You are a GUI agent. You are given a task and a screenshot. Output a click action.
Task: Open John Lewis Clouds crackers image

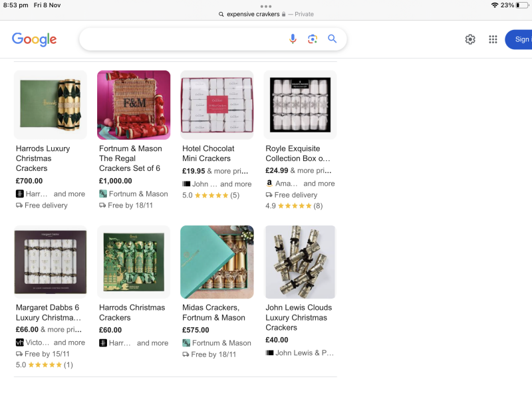[301, 262]
